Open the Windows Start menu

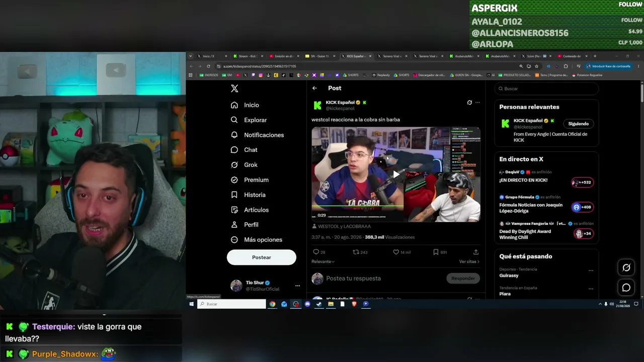tap(191, 304)
